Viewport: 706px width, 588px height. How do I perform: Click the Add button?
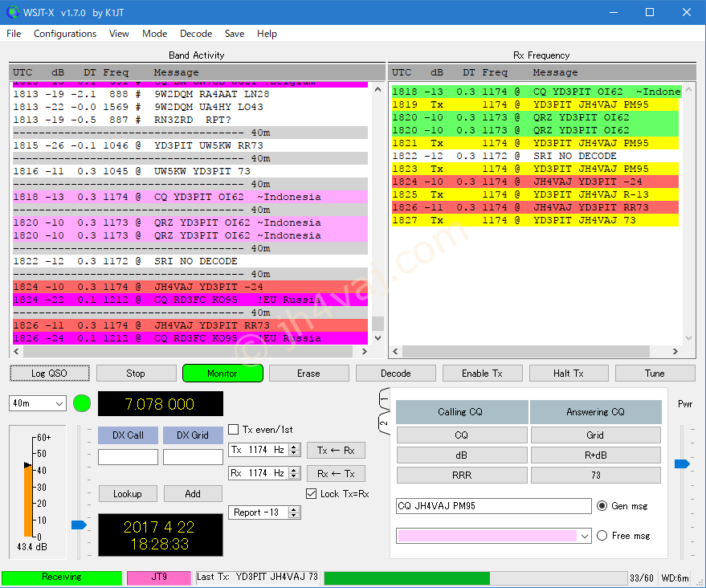(x=193, y=493)
